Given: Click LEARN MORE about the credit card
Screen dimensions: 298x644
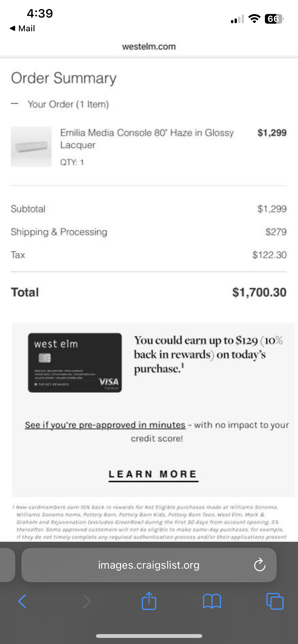Looking at the screenshot, I should tap(153, 474).
